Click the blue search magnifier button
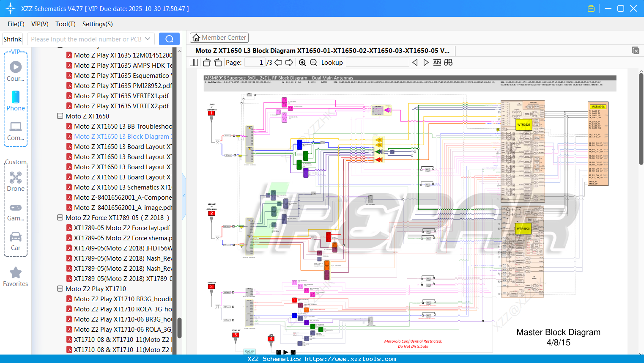 click(x=169, y=39)
